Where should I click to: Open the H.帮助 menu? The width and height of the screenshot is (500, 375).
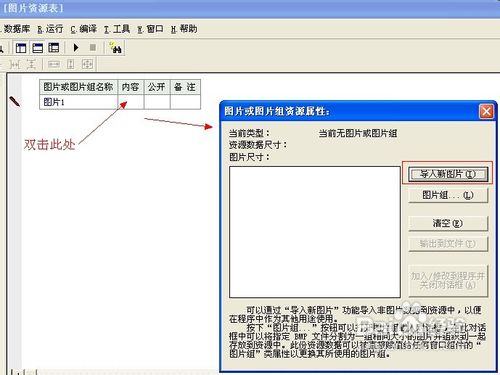point(184,29)
